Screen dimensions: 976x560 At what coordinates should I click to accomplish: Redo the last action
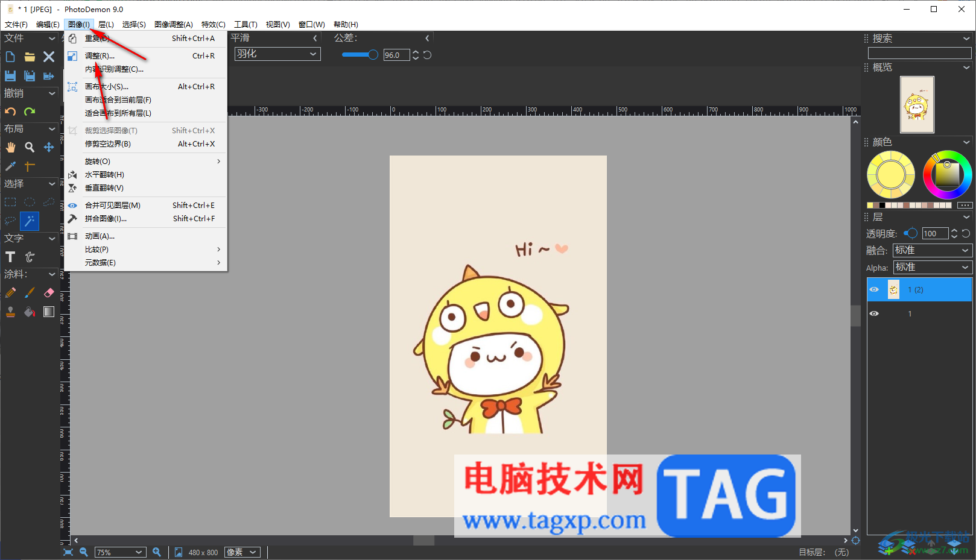[x=30, y=112]
